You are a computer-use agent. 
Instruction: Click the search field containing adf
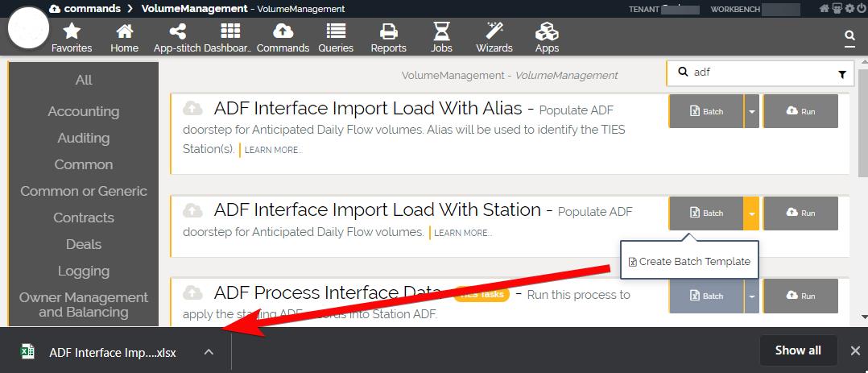point(757,73)
